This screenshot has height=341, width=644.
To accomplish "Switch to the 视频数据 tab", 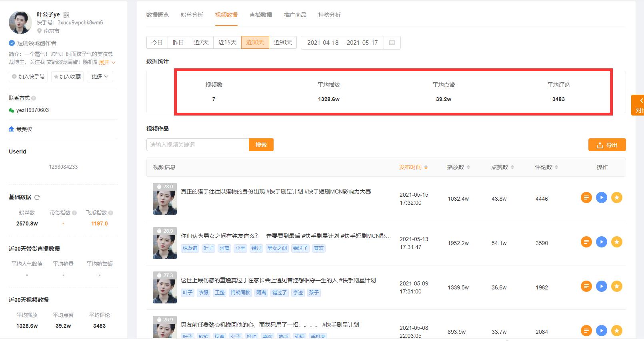I will click(226, 15).
